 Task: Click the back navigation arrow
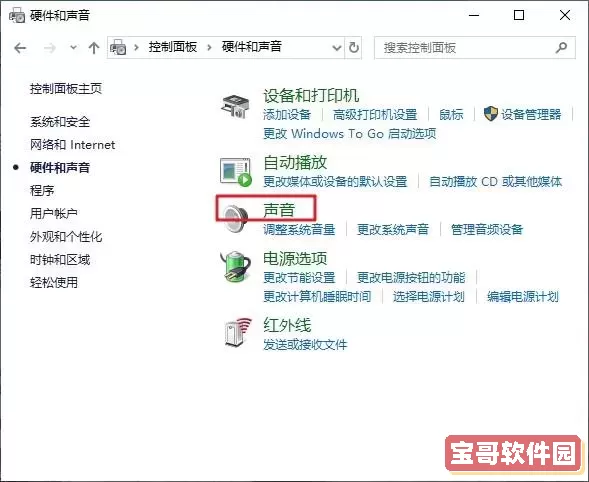click(x=20, y=48)
